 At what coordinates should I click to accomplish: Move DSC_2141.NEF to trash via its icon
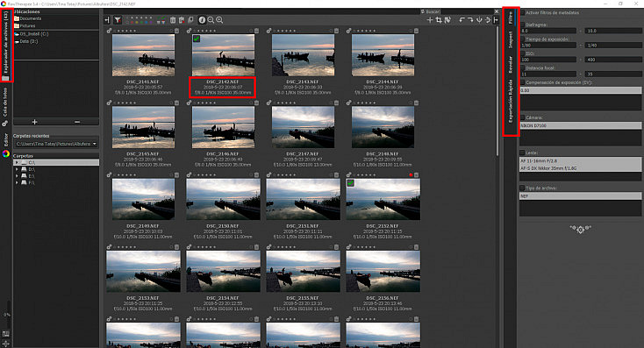click(176, 31)
